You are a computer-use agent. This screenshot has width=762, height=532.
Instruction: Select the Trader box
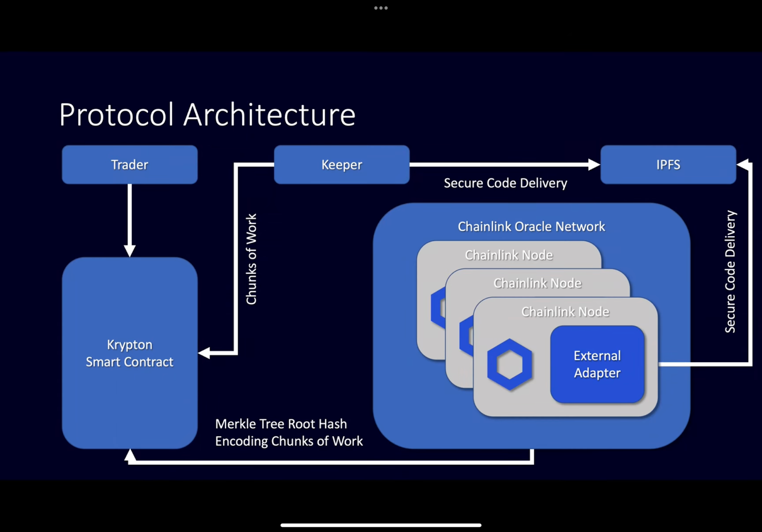[x=130, y=165]
